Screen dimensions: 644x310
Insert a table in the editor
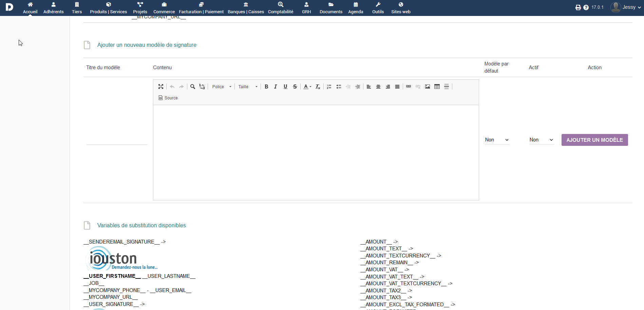point(437,87)
